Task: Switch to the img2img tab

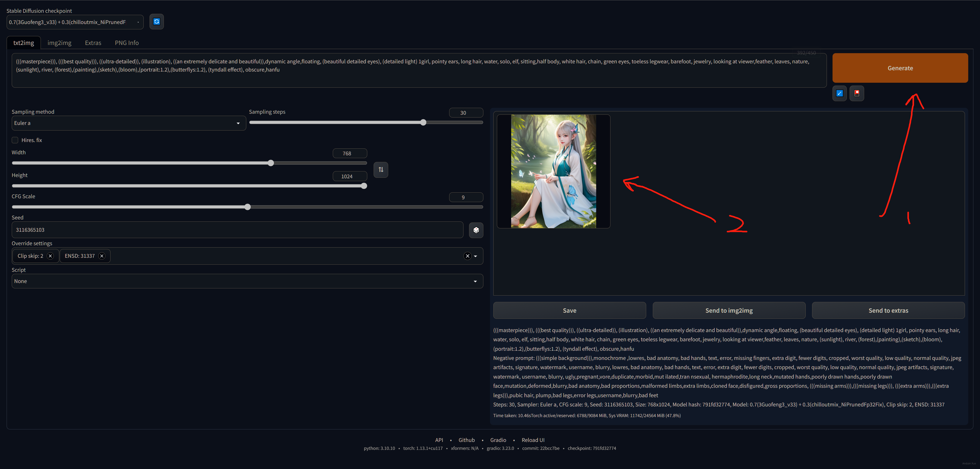Action: pyautogui.click(x=59, y=43)
